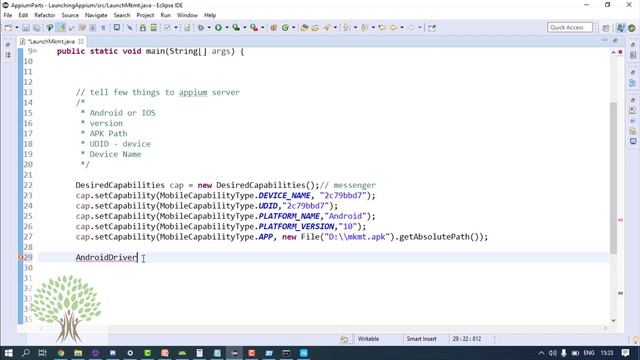The image size is (640, 360).
Task: Click the PLATFORM_VERSION constant on line 26
Action: point(296,226)
